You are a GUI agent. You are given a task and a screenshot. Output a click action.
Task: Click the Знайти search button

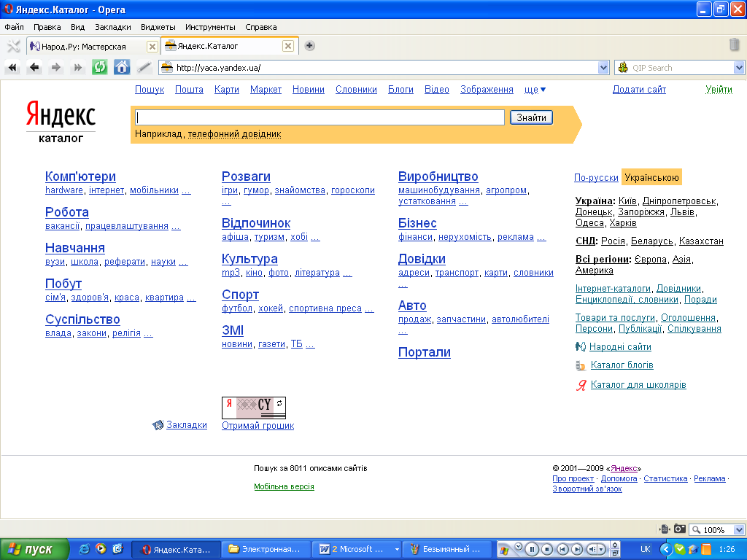tap(531, 117)
